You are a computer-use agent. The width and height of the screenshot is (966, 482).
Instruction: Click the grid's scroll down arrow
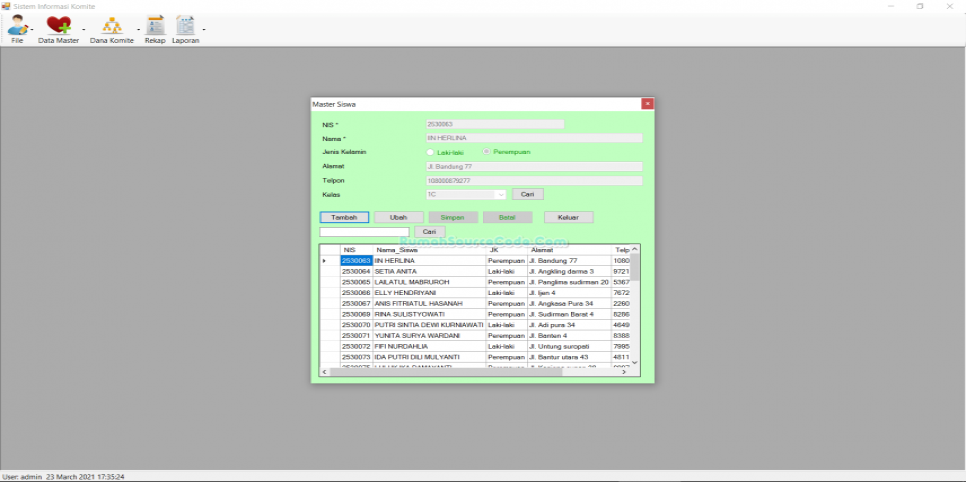click(x=635, y=362)
